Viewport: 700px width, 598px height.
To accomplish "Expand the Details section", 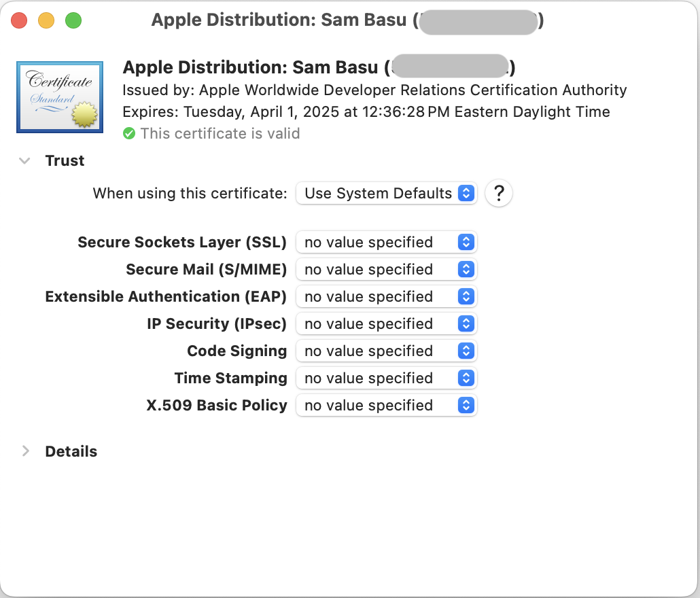I will [x=25, y=451].
